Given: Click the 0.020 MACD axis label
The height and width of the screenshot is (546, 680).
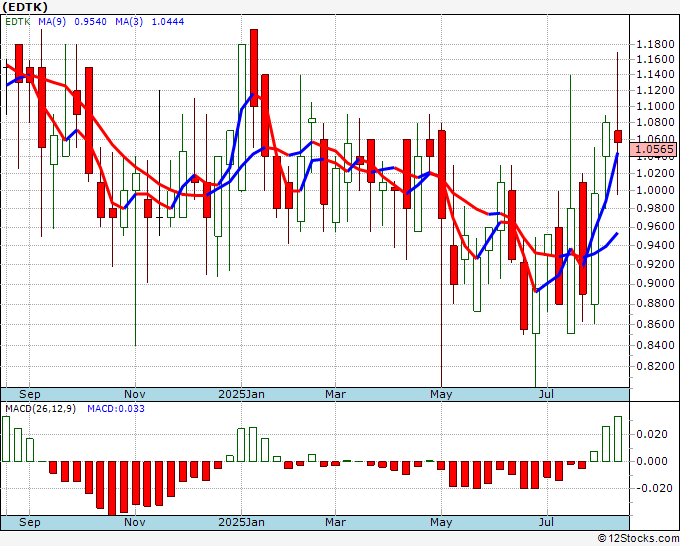Looking at the screenshot, I should pos(652,435).
